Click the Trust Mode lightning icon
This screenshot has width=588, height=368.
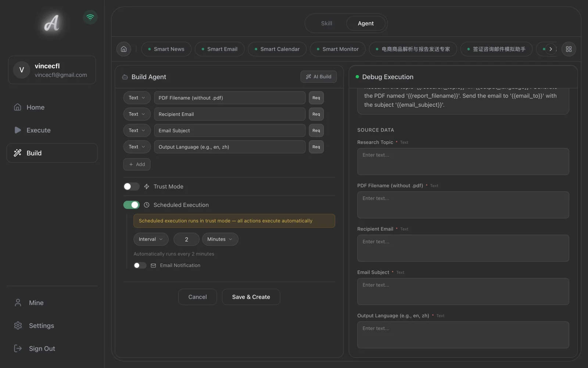(x=147, y=187)
